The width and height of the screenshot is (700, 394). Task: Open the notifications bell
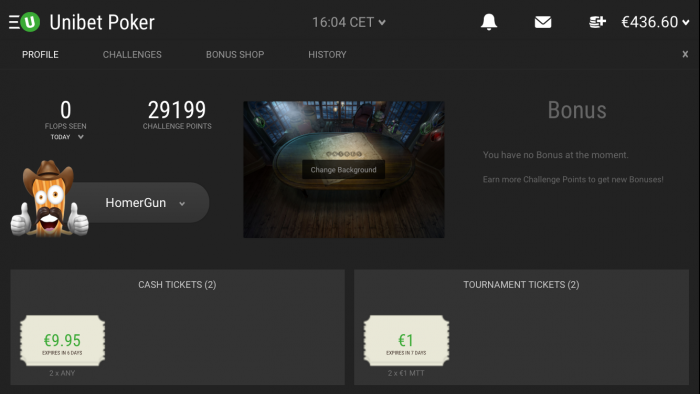pyautogui.click(x=489, y=22)
